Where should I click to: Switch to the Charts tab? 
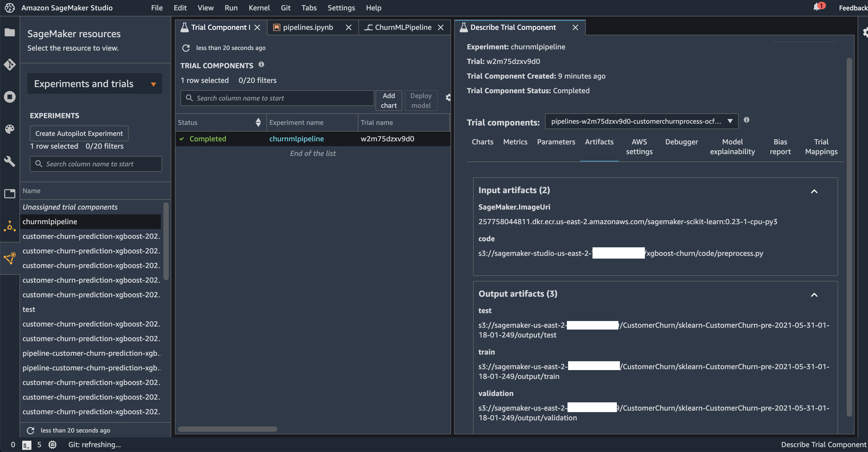point(482,142)
